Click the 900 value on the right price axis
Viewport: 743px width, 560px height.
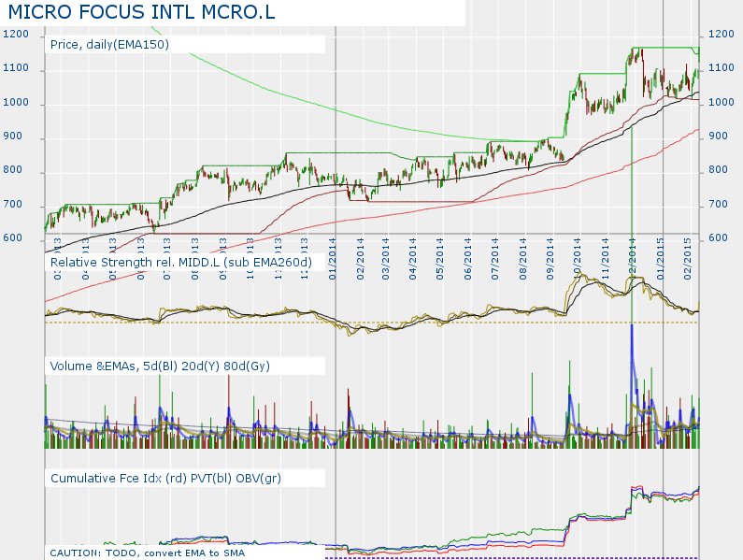[x=719, y=136]
